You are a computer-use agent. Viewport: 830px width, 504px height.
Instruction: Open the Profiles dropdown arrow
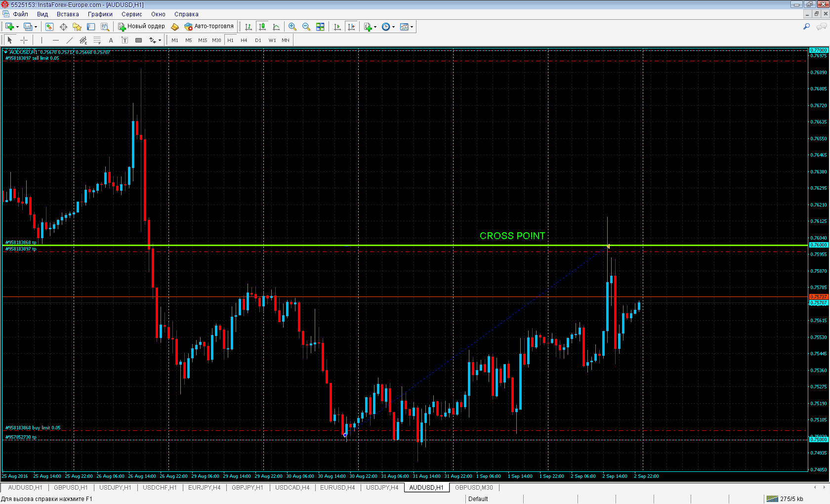(x=36, y=27)
